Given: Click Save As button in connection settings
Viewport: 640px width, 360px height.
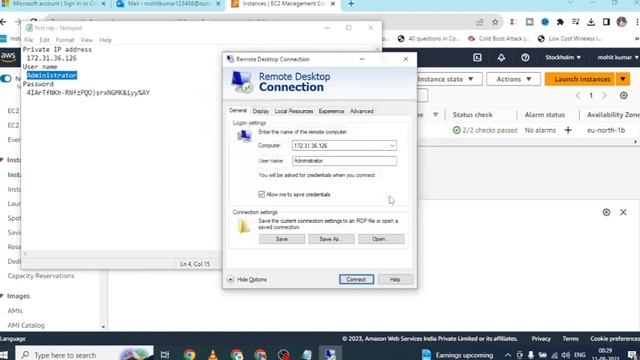Looking at the screenshot, I should click(331, 239).
